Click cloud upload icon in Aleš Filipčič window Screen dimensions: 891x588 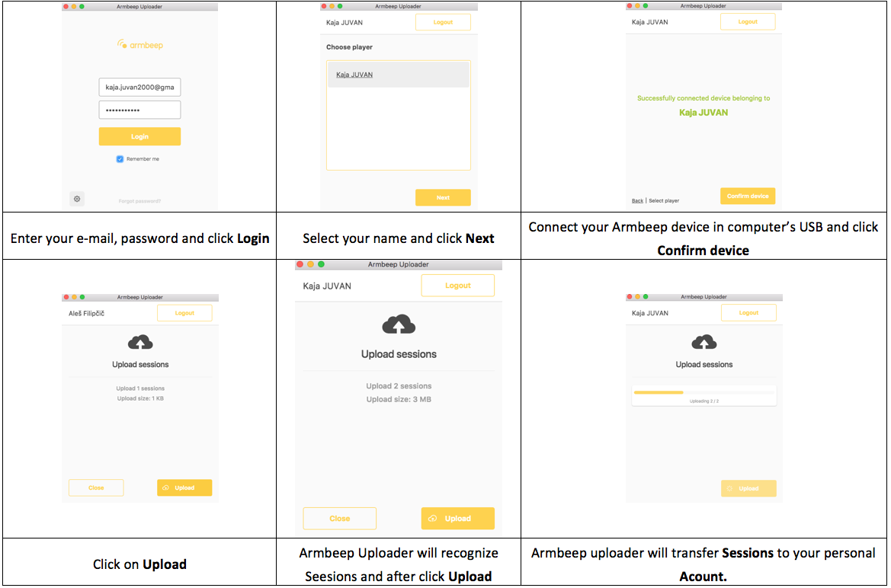tap(140, 342)
